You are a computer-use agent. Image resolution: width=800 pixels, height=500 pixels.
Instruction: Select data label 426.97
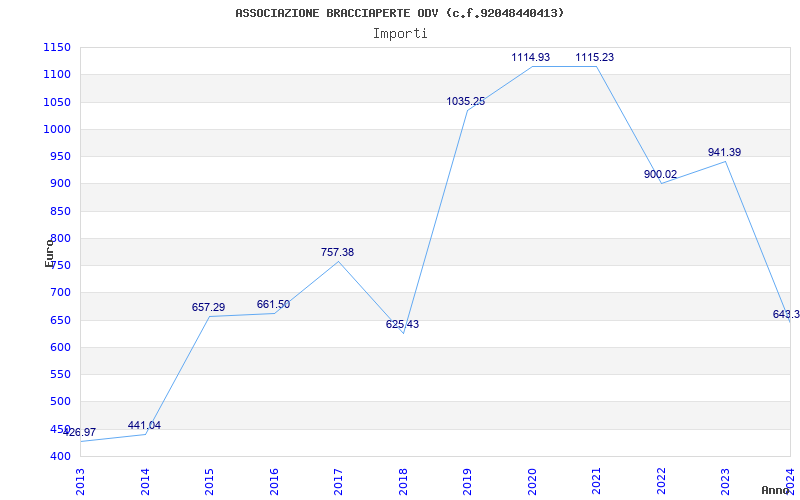point(79,432)
